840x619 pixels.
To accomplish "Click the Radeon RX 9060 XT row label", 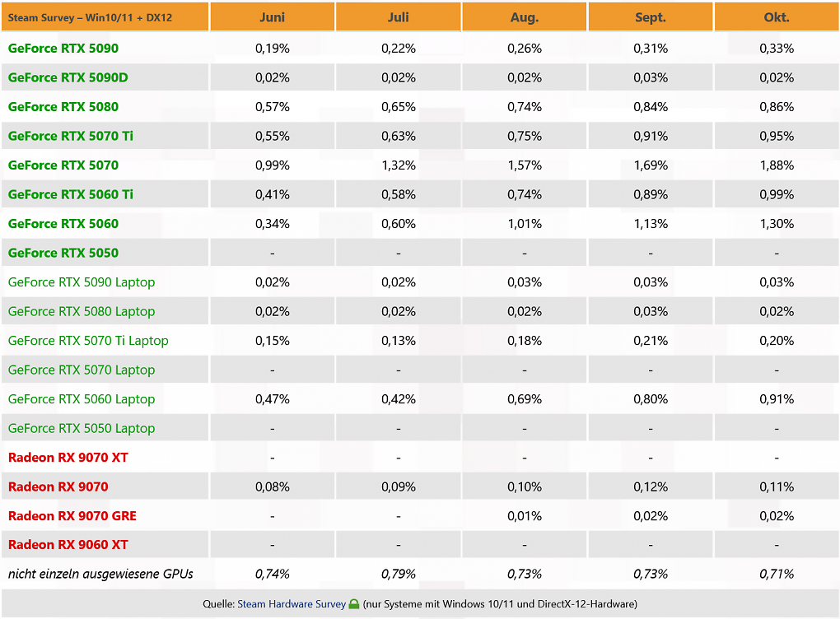I will (68, 545).
